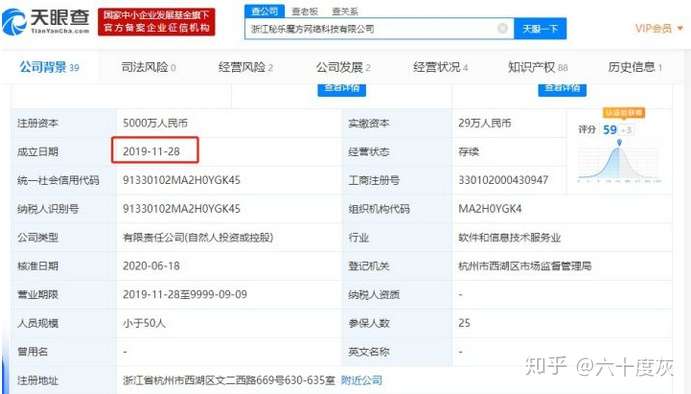Select the 查公司 search tab
This screenshot has width=691, height=394.
[x=264, y=11]
